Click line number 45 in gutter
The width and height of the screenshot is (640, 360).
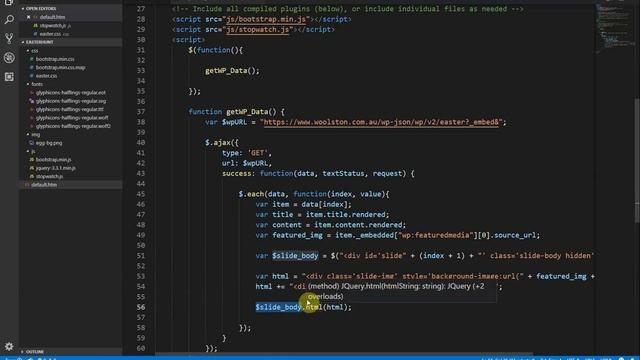(141, 194)
